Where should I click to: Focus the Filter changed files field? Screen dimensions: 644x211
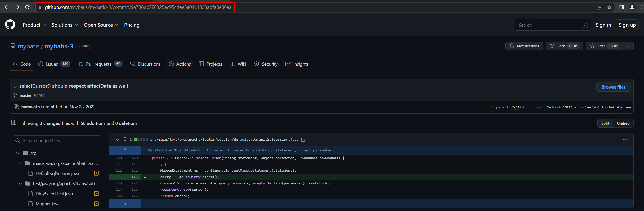(x=57, y=140)
